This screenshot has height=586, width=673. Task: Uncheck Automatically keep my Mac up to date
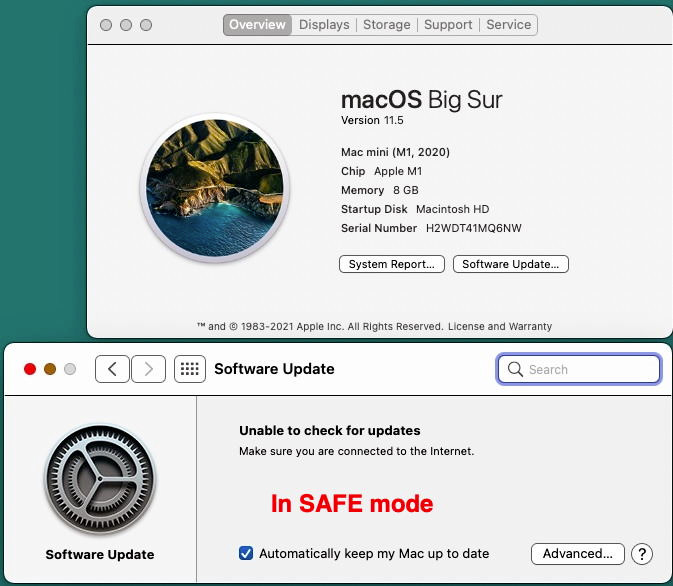246,553
